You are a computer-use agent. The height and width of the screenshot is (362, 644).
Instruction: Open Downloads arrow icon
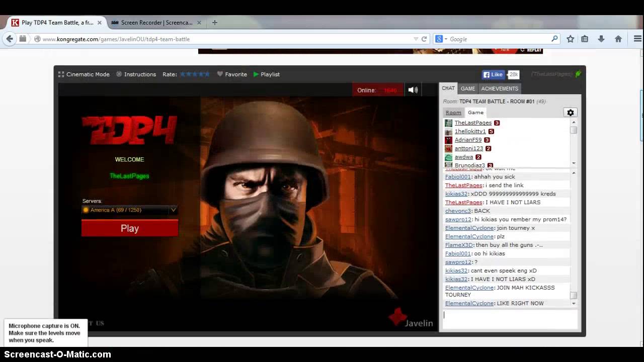601,39
